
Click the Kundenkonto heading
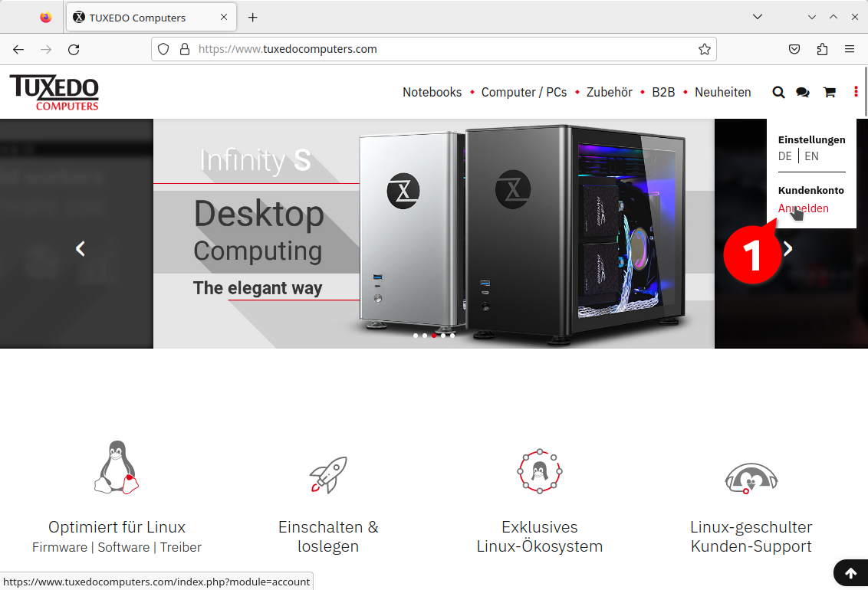pos(811,190)
